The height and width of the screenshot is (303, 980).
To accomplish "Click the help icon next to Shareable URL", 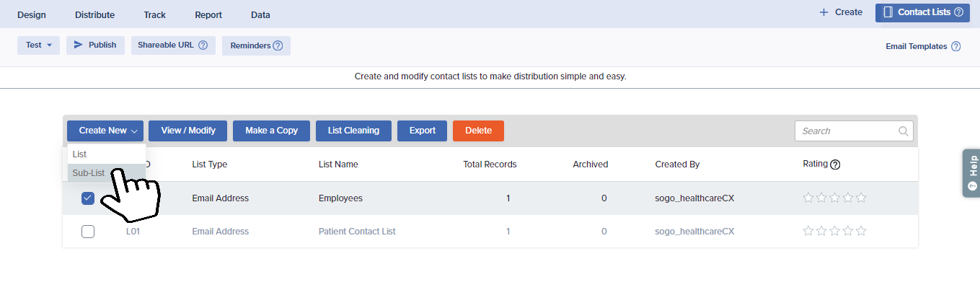I will (203, 45).
